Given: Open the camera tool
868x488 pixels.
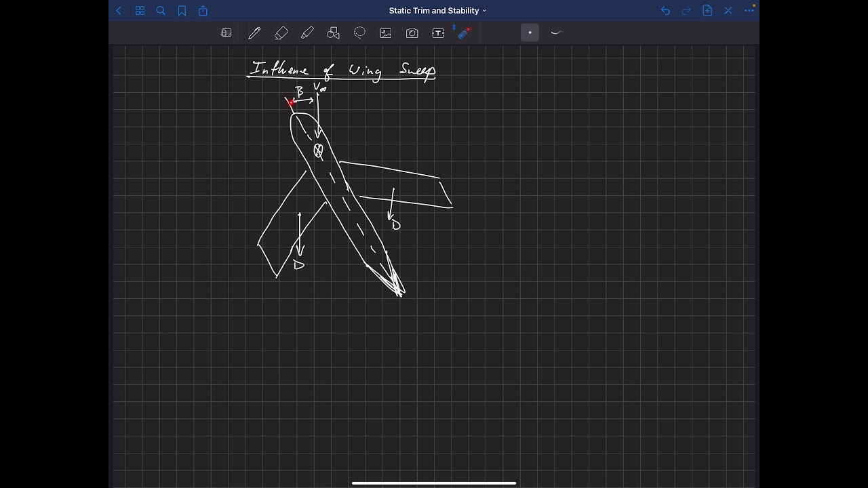Looking at the screenshot, I should (412, 33).
